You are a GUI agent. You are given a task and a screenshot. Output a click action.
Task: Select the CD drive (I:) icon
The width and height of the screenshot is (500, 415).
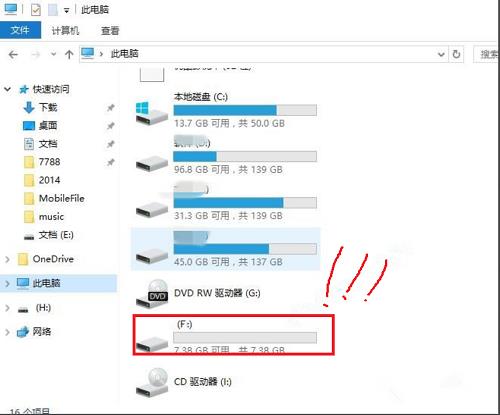(152, 382)
